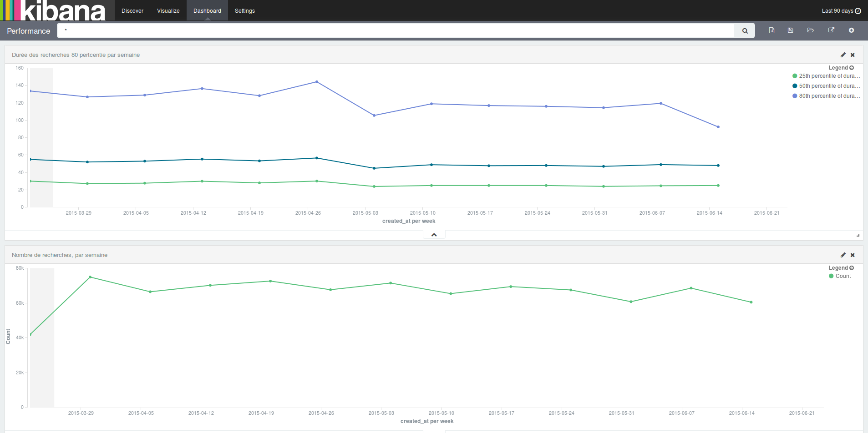868x433 pixels.
Task: Toggle the 25th percentile legend series
Action: coord(826,76)
